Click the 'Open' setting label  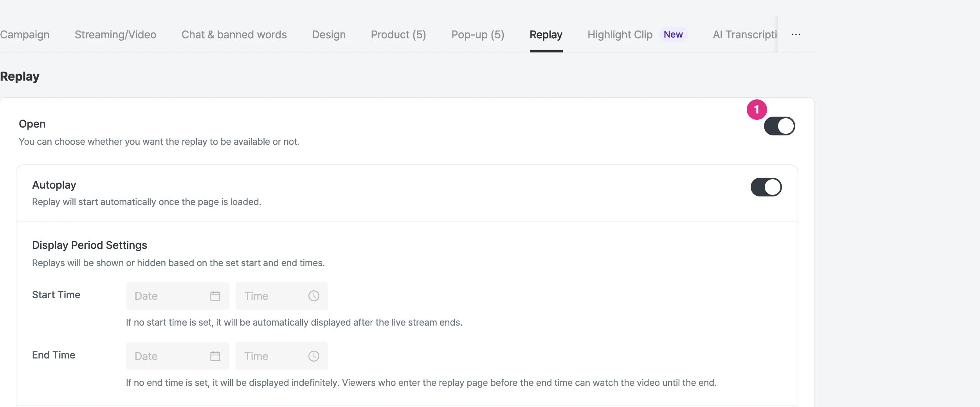(32, 124)
